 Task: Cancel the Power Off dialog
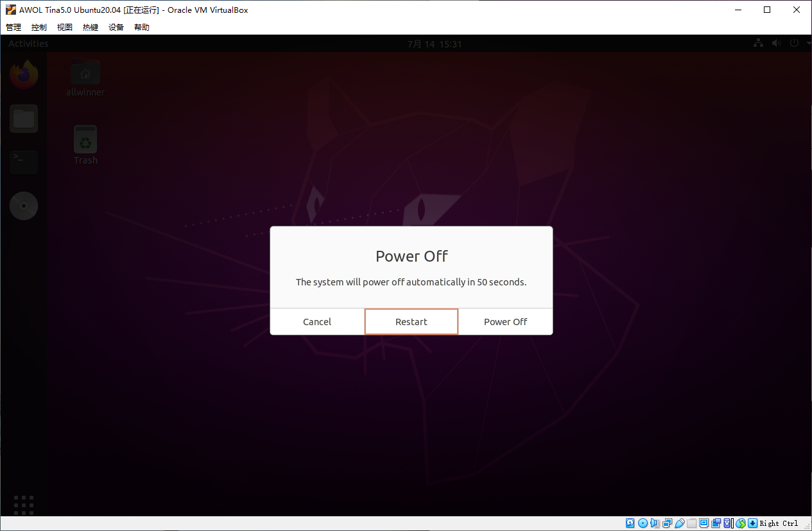pyautogui.click(x=317, y=322)
